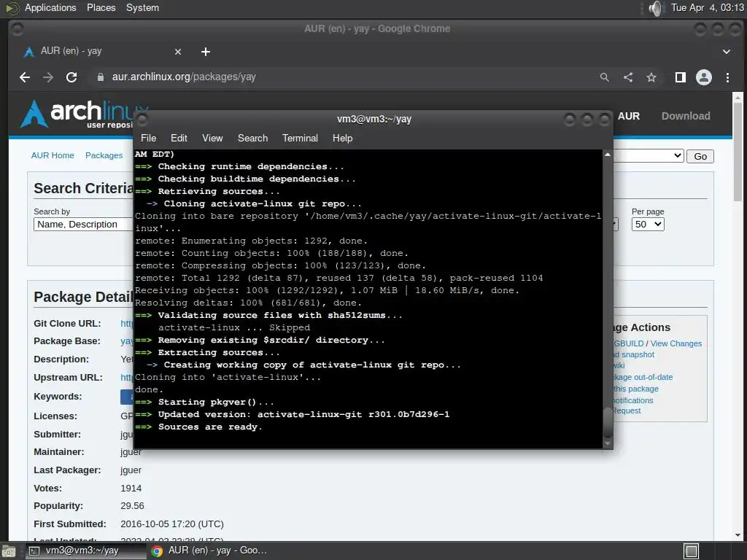The width and height of the screenshot is (747, 560).
Task: Click AUR in Arch navigation bar
Action: pyautogui.click(x=628, y=116)
